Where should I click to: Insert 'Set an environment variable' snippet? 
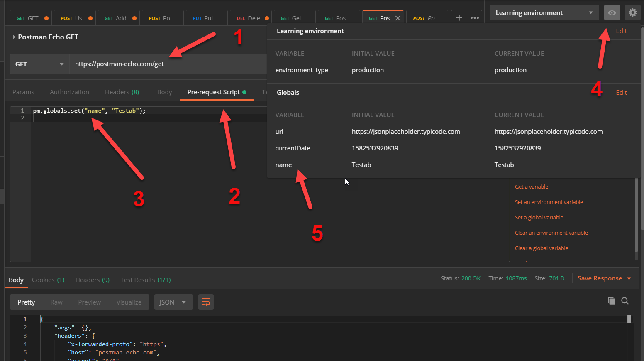pyautogui.click(x=549, y=202)
